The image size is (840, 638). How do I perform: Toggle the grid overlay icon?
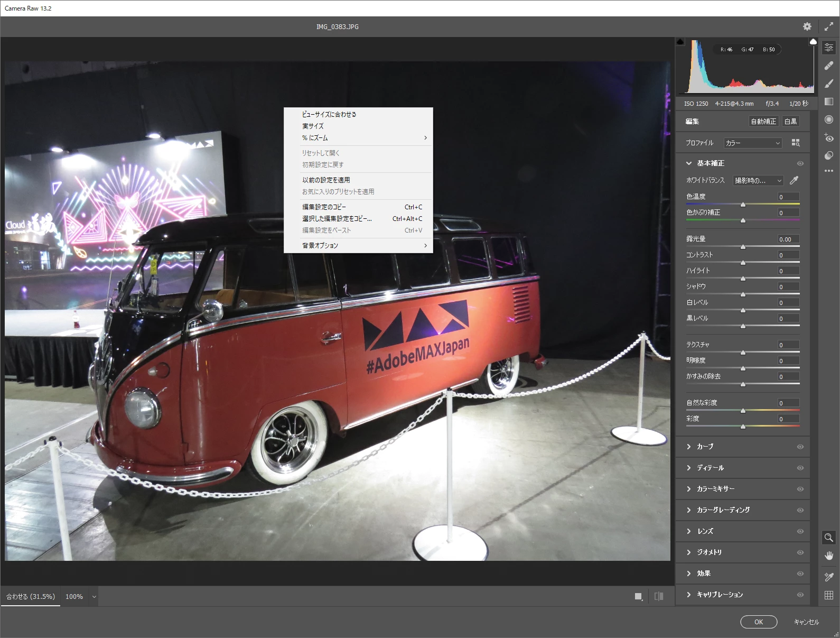(x=828, y=595)
